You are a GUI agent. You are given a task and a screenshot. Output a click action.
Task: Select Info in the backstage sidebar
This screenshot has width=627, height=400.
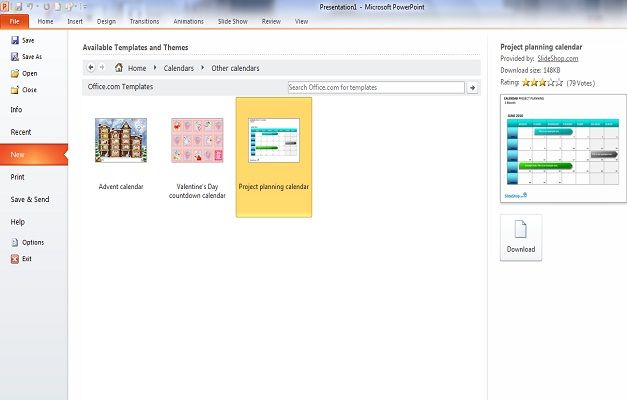coord(16,110)
